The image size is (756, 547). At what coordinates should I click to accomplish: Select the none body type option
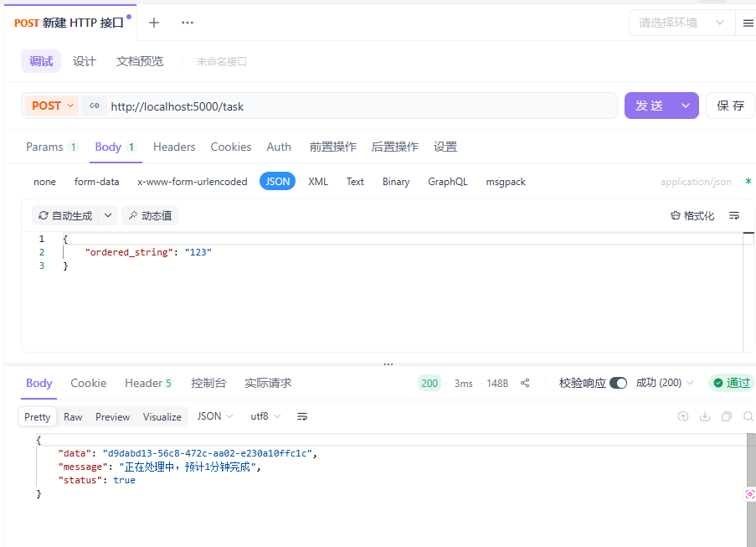click(44, 182)
